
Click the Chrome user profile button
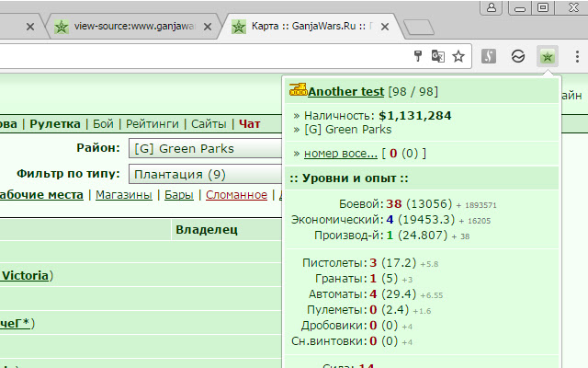pos(492,7)
